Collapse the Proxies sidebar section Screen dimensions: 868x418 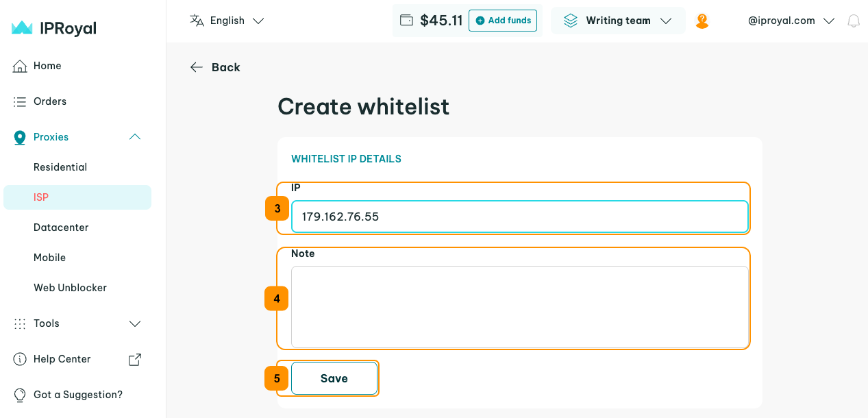[x=135, y=137]
